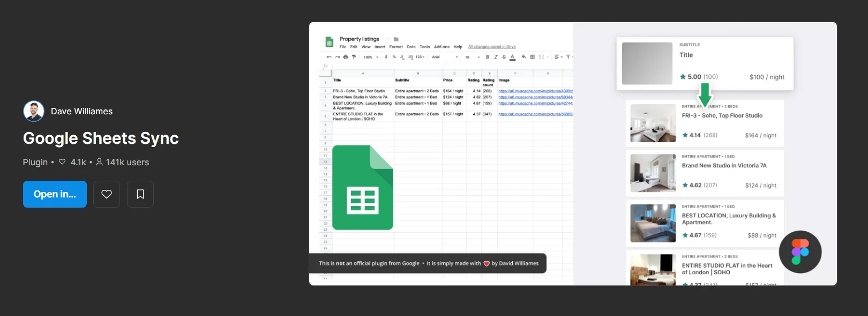Click the Google Sheets Sync title

tap(101, 138)
